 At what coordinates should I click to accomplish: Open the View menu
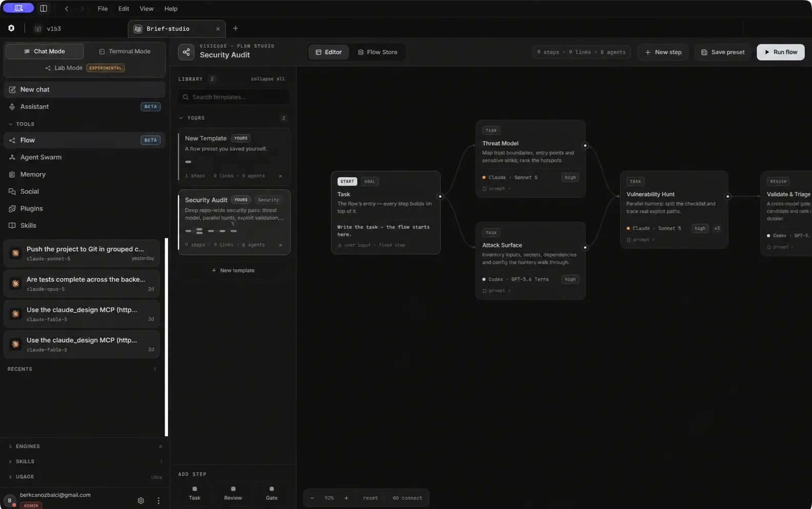click(146, 9)
